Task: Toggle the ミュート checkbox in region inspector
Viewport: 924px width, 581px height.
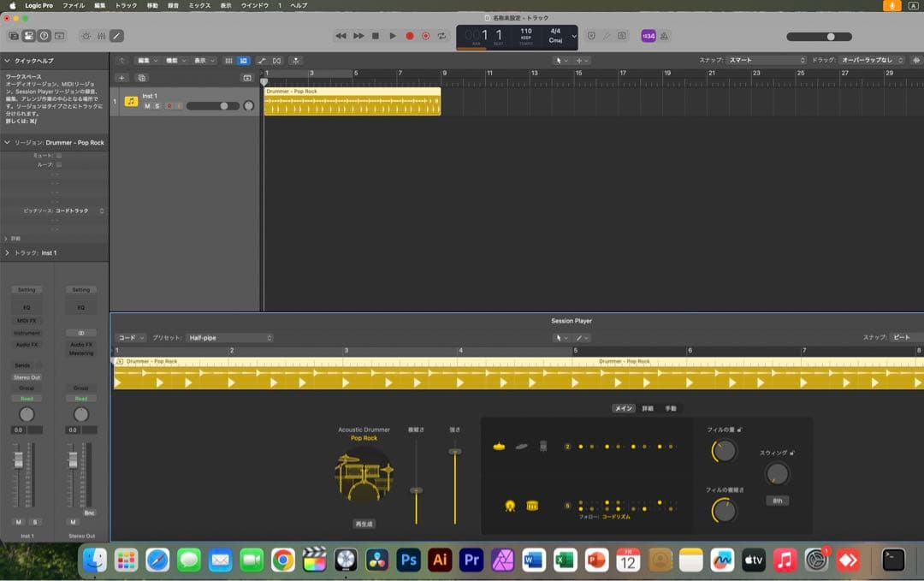Action: [x=58, y=156]
